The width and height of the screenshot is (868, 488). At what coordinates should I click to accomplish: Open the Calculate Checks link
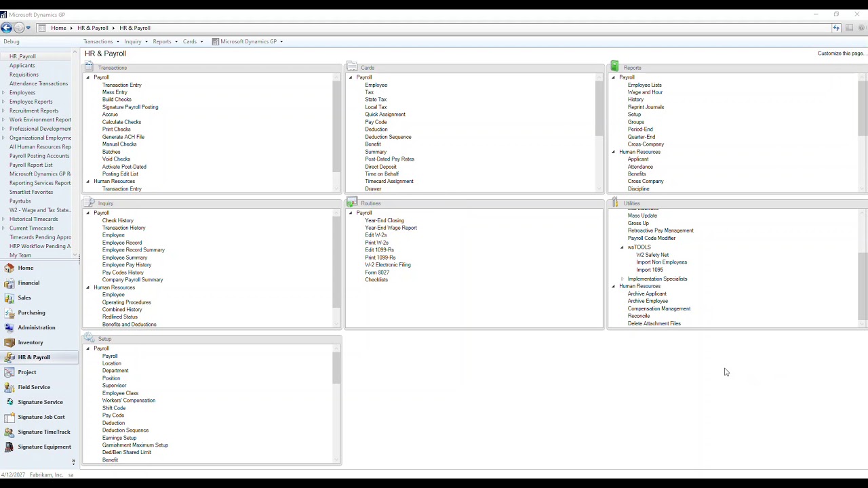121,122
